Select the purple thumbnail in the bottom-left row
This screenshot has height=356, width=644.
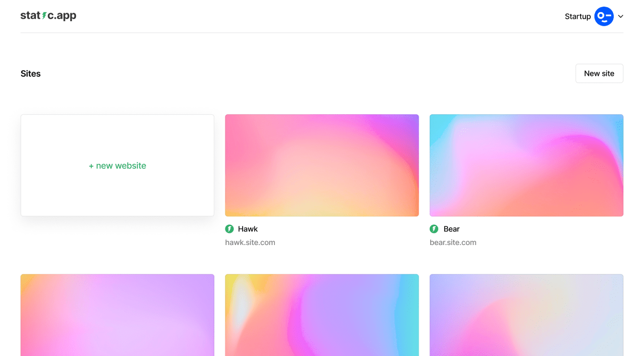pyautogui.click(x=117, y=315)
